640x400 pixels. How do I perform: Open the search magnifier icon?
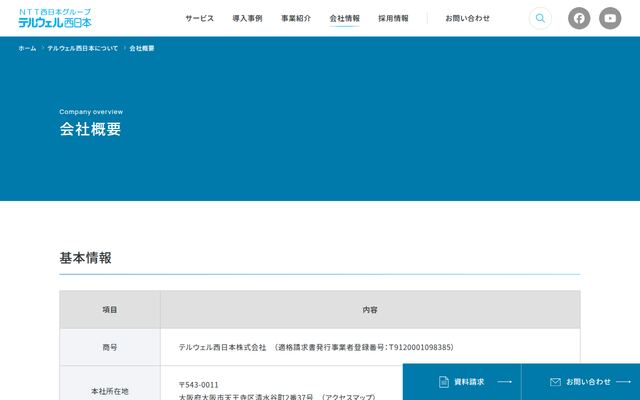coord(540,18)
